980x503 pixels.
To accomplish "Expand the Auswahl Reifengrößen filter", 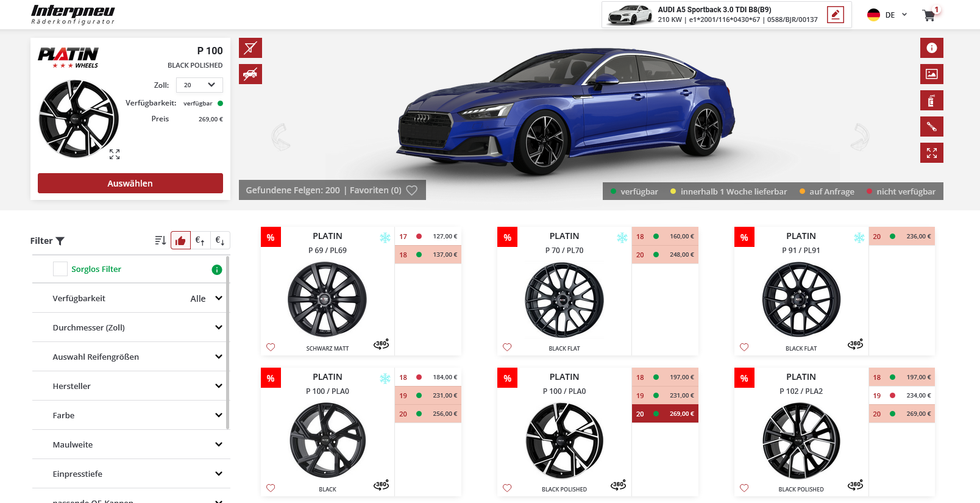I will click(131, 357).
